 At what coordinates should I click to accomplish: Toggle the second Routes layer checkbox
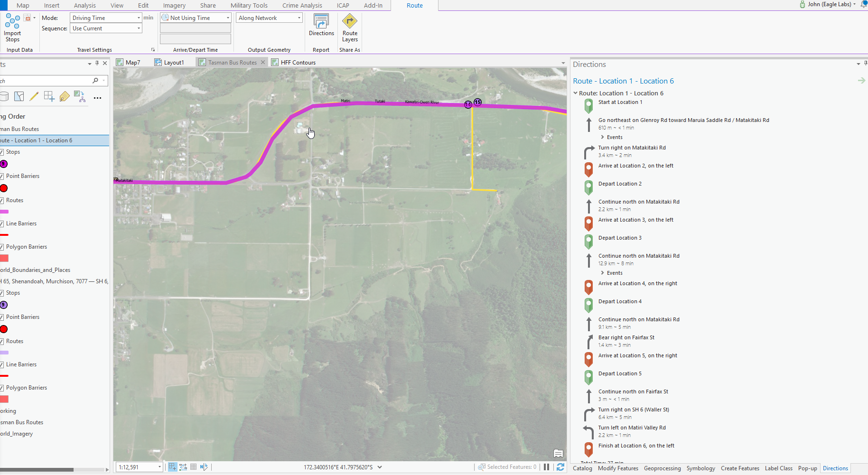(1, 342)
